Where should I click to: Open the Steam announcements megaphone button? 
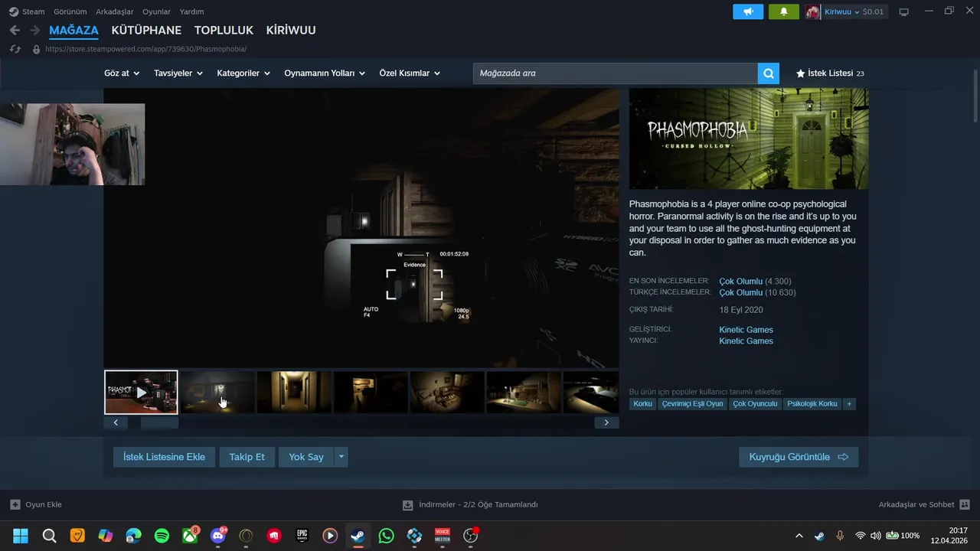[748, 11]
